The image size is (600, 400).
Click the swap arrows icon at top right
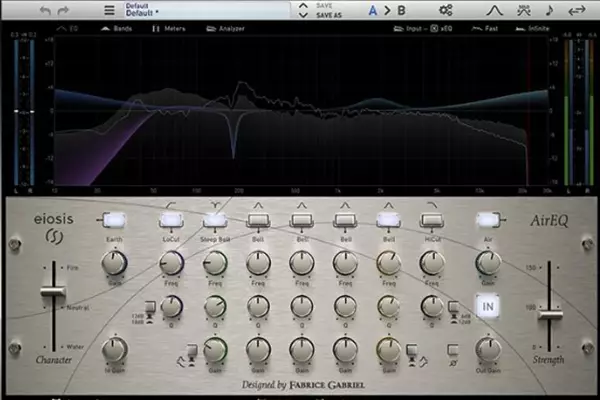pyautogui.click(x=577, y=10)
